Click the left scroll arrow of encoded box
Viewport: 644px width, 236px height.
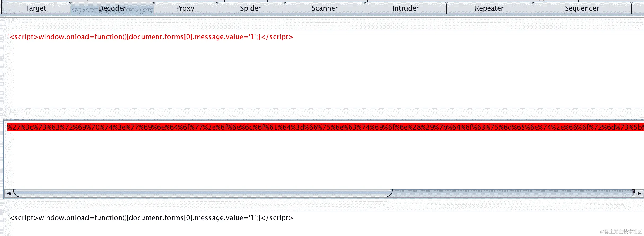coord(9,193)
